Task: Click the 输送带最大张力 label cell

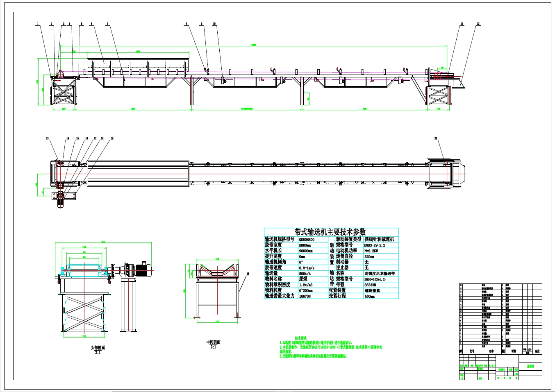Action: coord(280,296)
